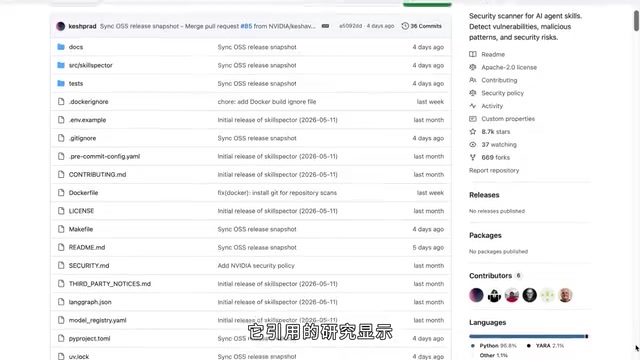Open pull request #85 link
This screenshot has height=360, width=640.
246,26
